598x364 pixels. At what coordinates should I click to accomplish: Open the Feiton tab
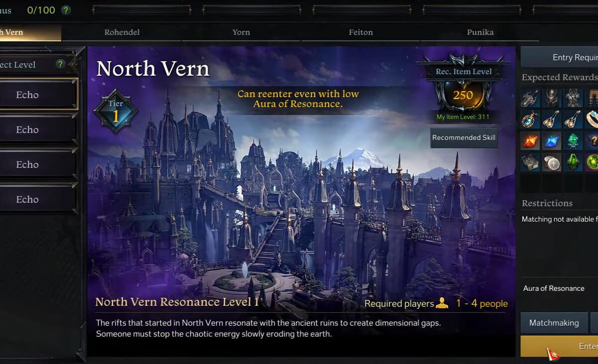361,32
